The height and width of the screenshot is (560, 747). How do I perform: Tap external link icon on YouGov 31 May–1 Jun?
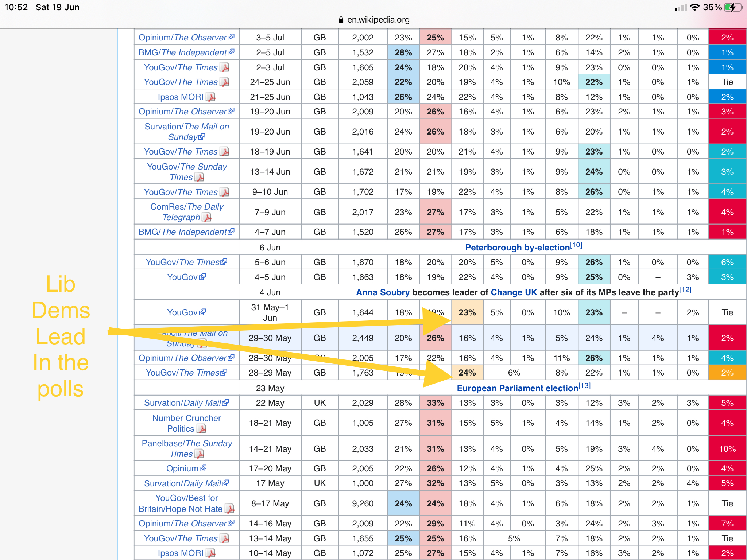tap(202, 312)
